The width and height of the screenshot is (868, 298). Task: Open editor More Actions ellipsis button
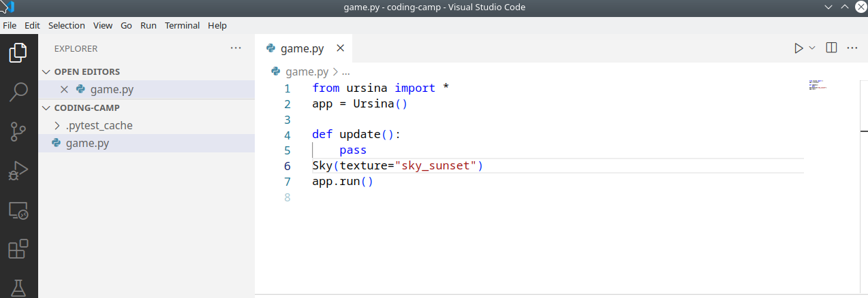click(852, 48)
